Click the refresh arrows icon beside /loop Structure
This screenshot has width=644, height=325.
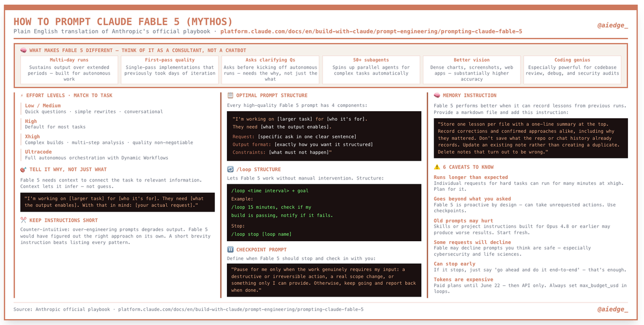(230, 169)
